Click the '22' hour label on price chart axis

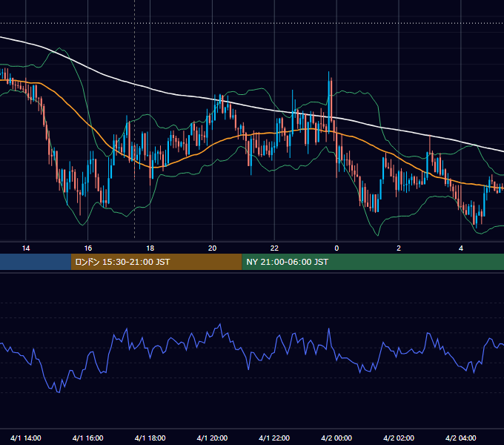[x=274, y=248]
